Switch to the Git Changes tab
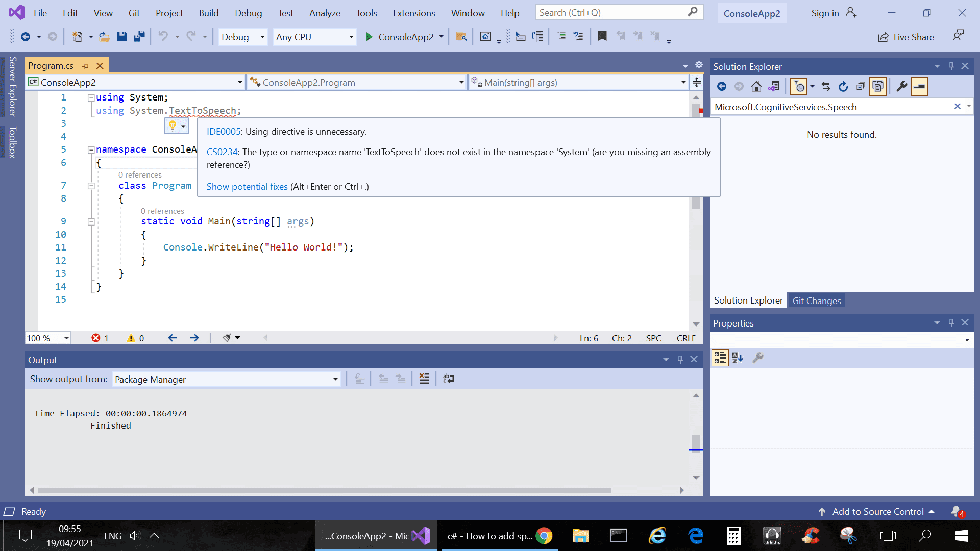980x551 pixels. [816, 300]
